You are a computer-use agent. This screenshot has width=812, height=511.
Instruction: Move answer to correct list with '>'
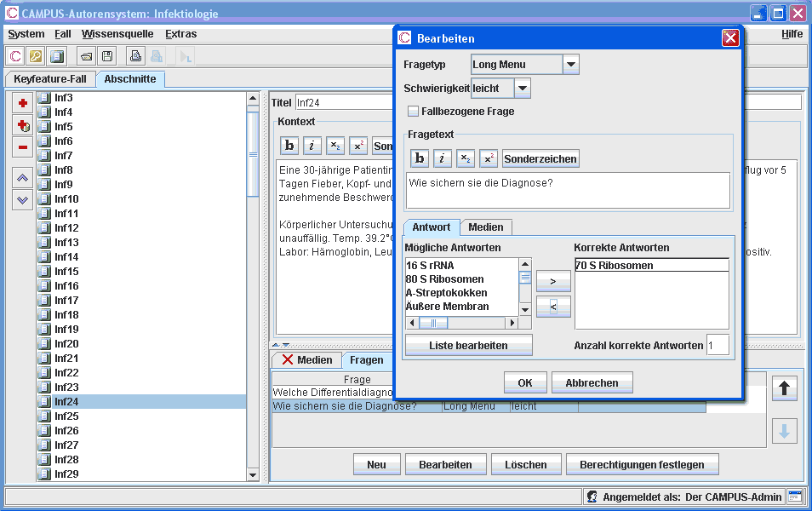tap(553, 281)
